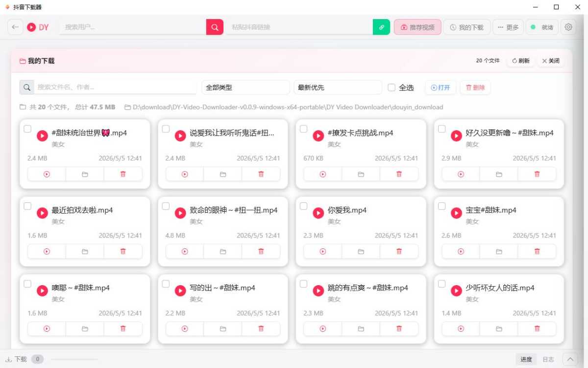Click the red user search magnifier button
This screenshot has height=368, width=588.
(215, 27)
